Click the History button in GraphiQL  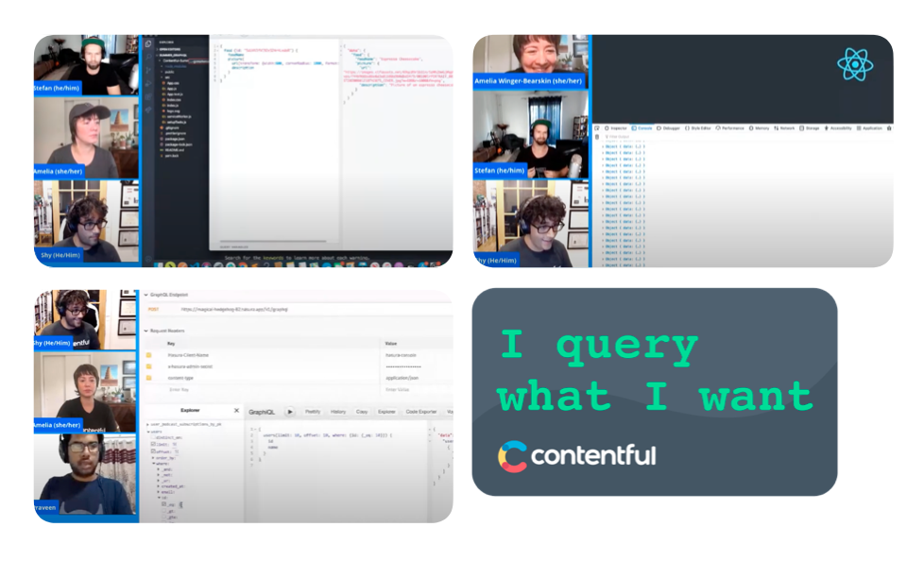(338, 412)
